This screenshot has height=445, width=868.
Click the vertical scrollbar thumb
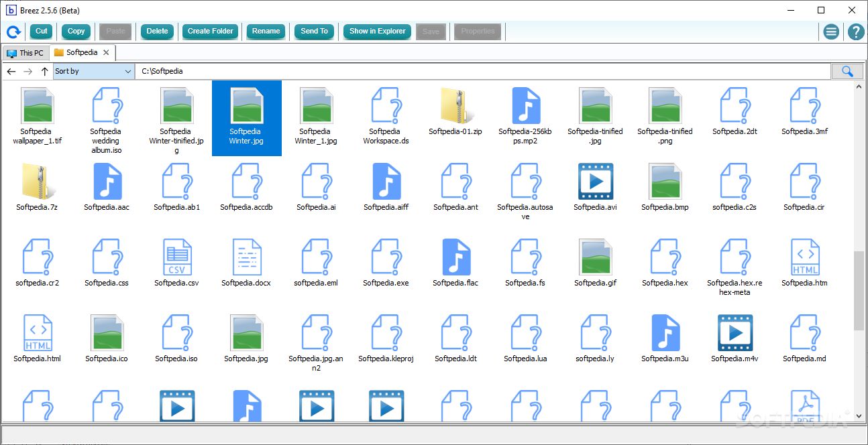click(859, 291)
